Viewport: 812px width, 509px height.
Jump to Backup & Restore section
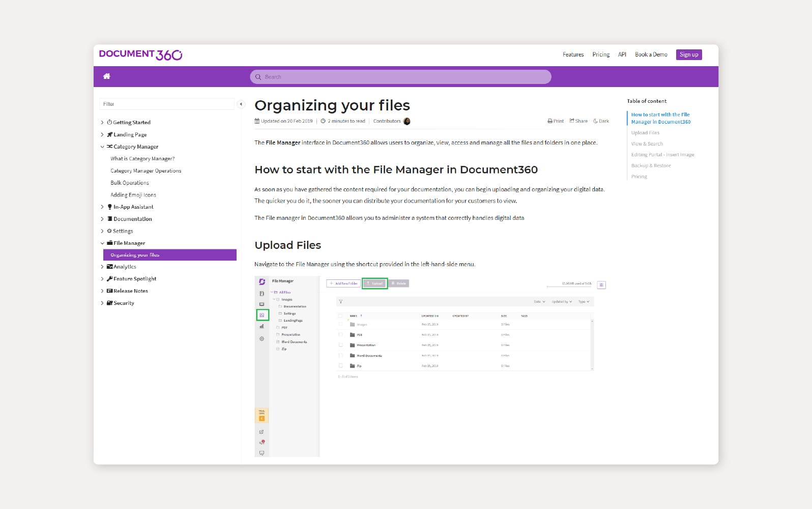(651, 166)
